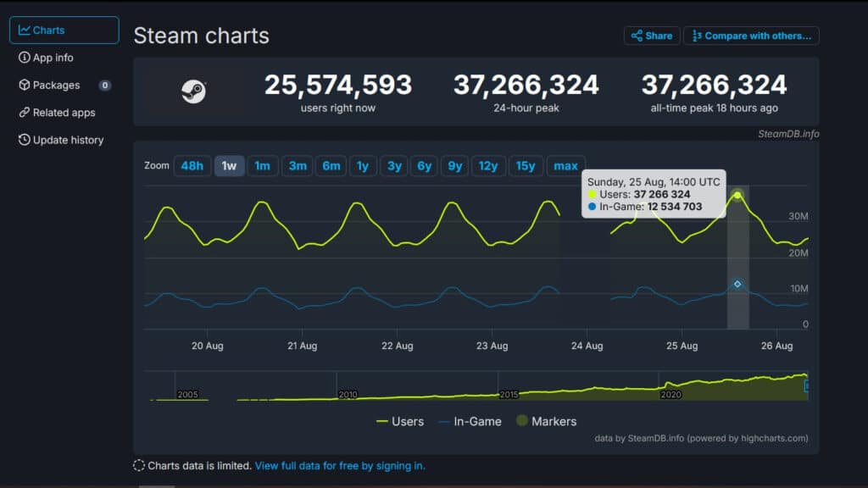The image size is (868, 488).
Task: Click the SteamDB.info credit text
Action: pyautogui.click(x=788, y=134)
